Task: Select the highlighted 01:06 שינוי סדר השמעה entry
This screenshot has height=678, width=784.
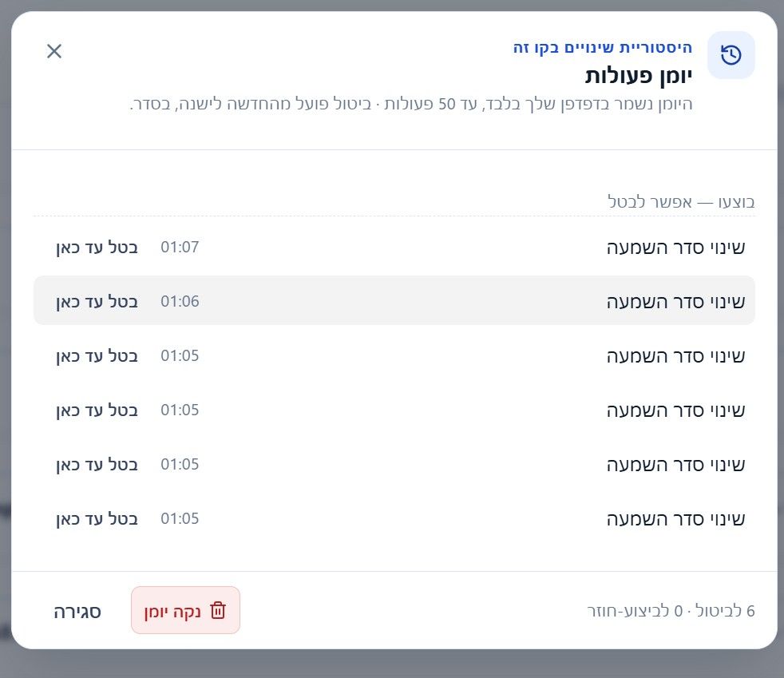Action: point(394,300)
